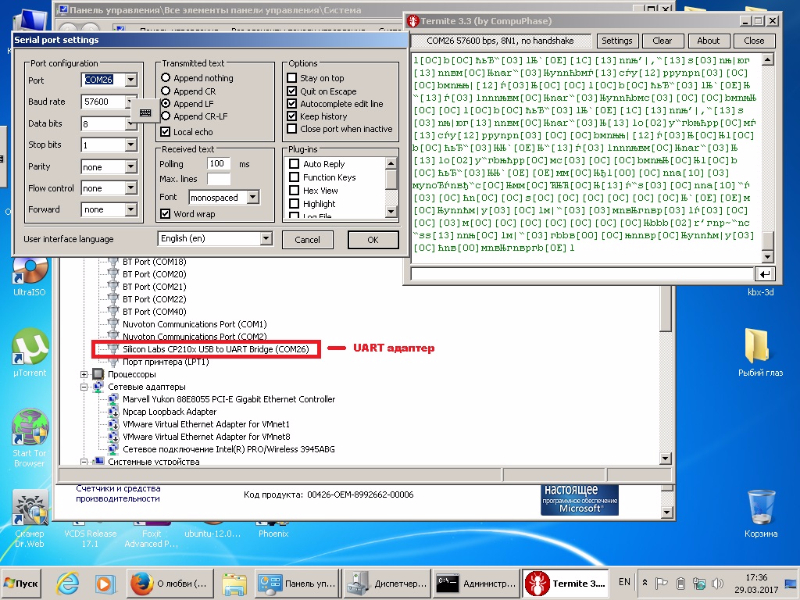
Task: Collapse the Сетевые адаптеры tree node
Action: pos(84,387)
